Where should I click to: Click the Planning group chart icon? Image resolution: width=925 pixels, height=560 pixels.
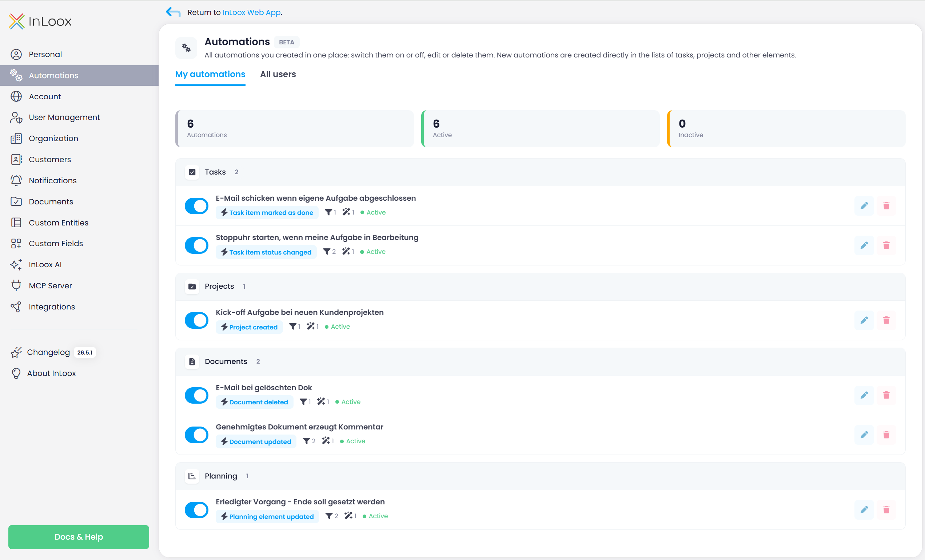point(192,476)
